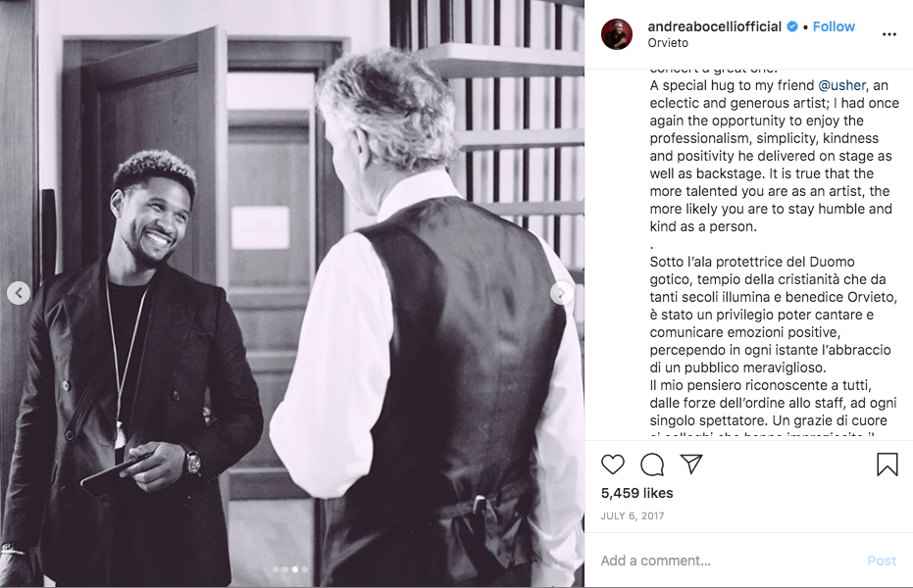Open the Orvieto location page
Screen dimensions: 913x588
pyautogui.click(x=668, y=43)
